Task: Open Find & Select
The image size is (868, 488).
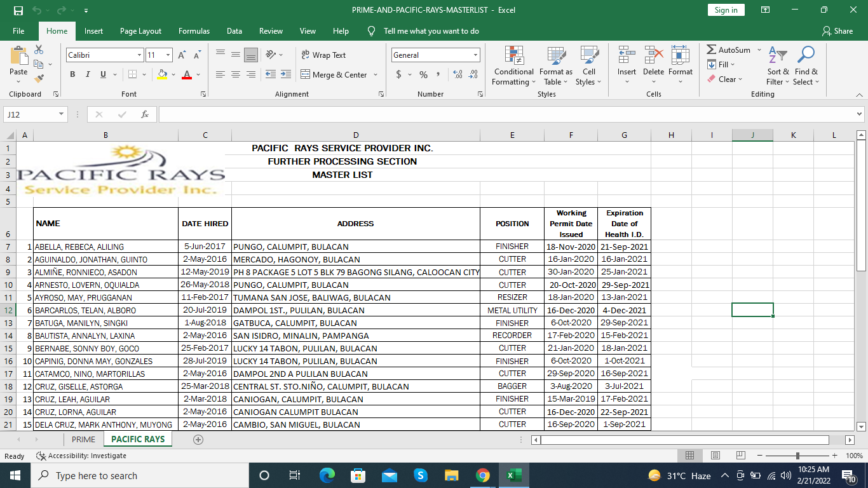Action: (806, 65)
